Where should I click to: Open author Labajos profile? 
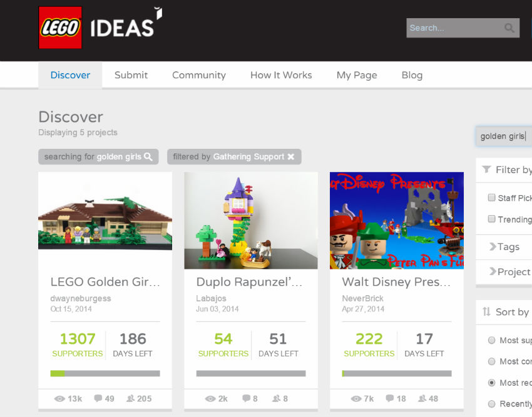[x=211, y=298]
